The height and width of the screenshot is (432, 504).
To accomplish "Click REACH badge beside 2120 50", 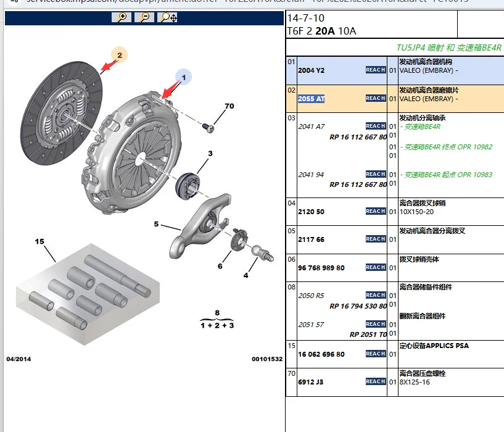I will (x=376, y=211).
